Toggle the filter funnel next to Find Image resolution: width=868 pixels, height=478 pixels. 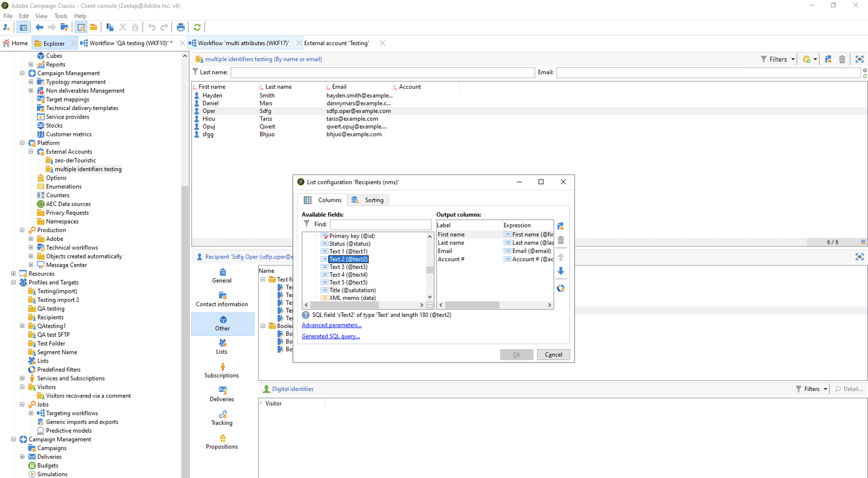(x=306, y=224)
